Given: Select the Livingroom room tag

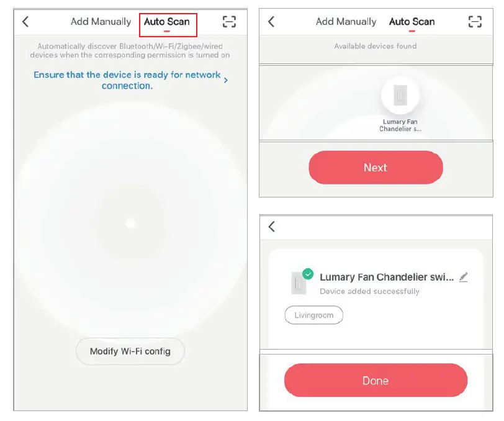Looking at the screenshot, I should pyautogui.click(x=314, y=315).
